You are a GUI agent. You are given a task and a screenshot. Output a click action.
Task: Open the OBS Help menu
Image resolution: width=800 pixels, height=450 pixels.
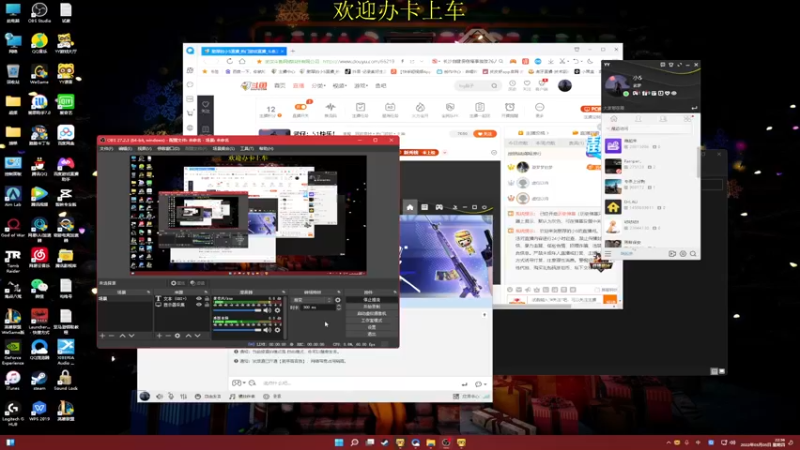266,148
